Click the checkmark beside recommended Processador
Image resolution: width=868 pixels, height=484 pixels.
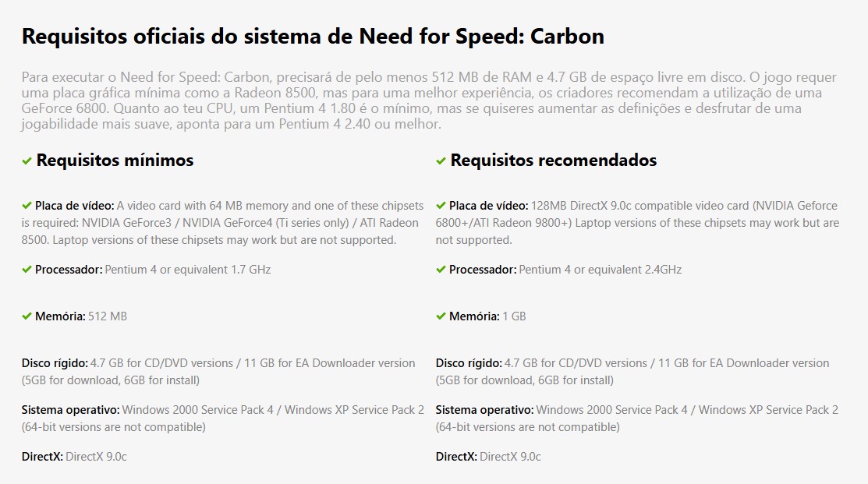point(441,270)
